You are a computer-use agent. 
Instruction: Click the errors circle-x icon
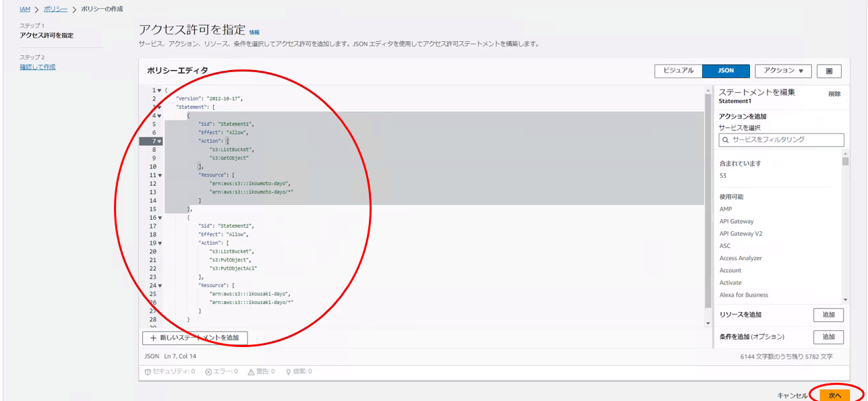[x=208, y=371]
